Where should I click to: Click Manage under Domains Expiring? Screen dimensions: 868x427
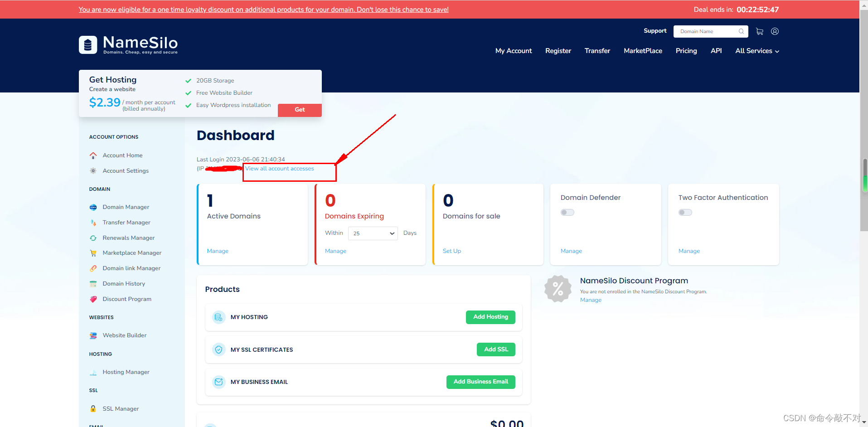(x=335, y=251)
